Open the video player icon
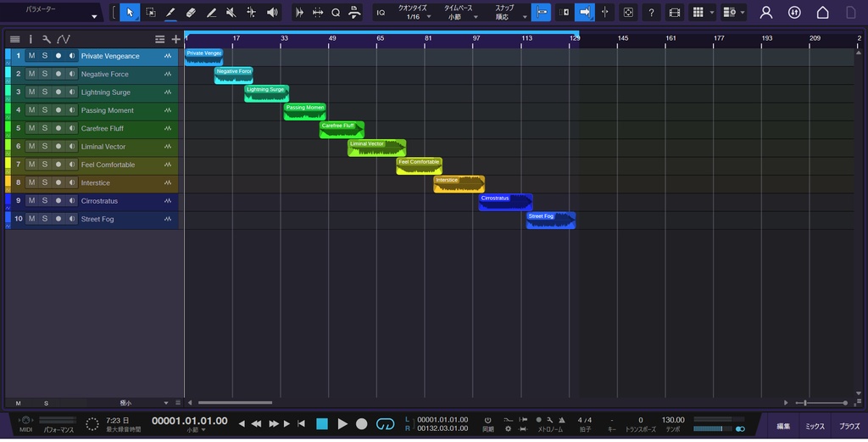 pos(674,12)
